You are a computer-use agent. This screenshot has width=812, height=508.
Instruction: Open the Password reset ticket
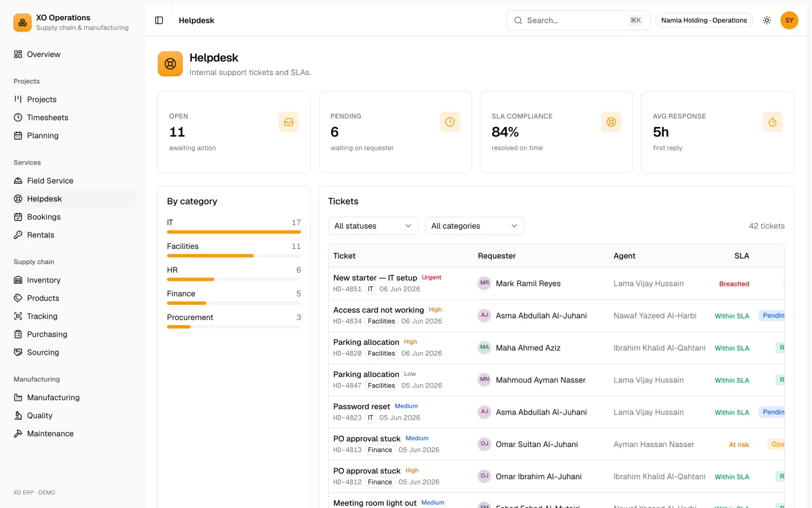coord(362,406)
